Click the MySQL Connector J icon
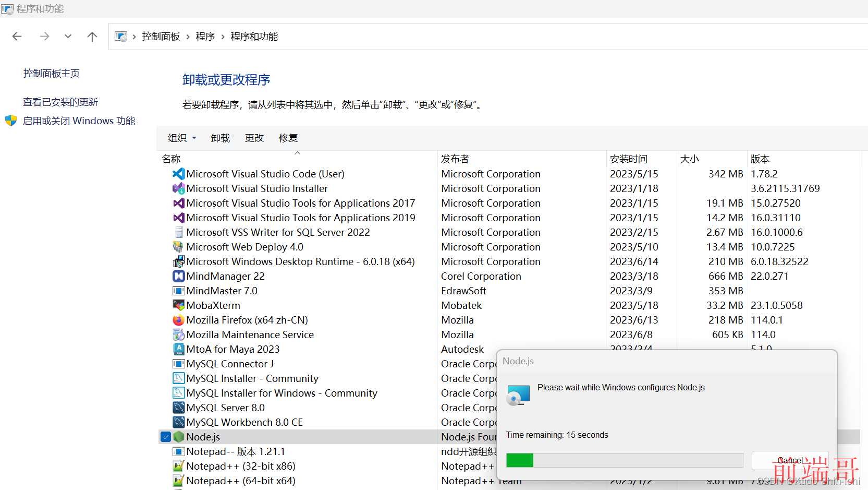Viewport: 868px width, 490px height. click(179, 364)
